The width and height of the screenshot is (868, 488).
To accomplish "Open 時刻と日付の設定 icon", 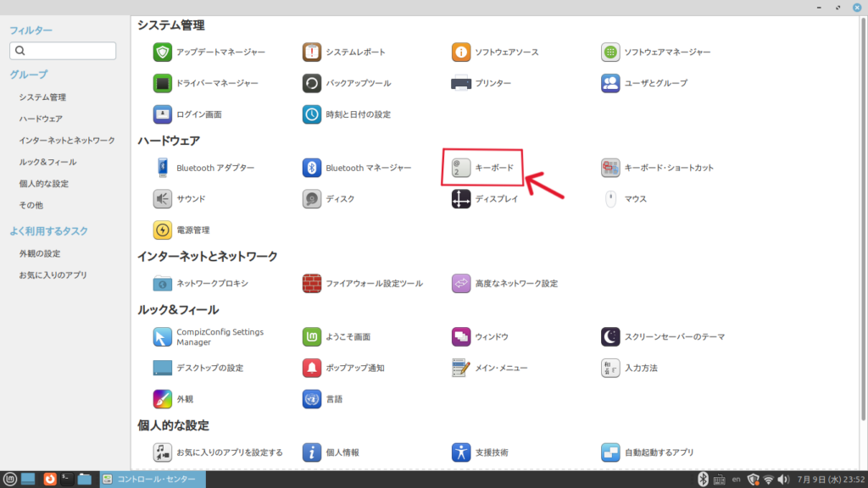I will click(312, 114).
